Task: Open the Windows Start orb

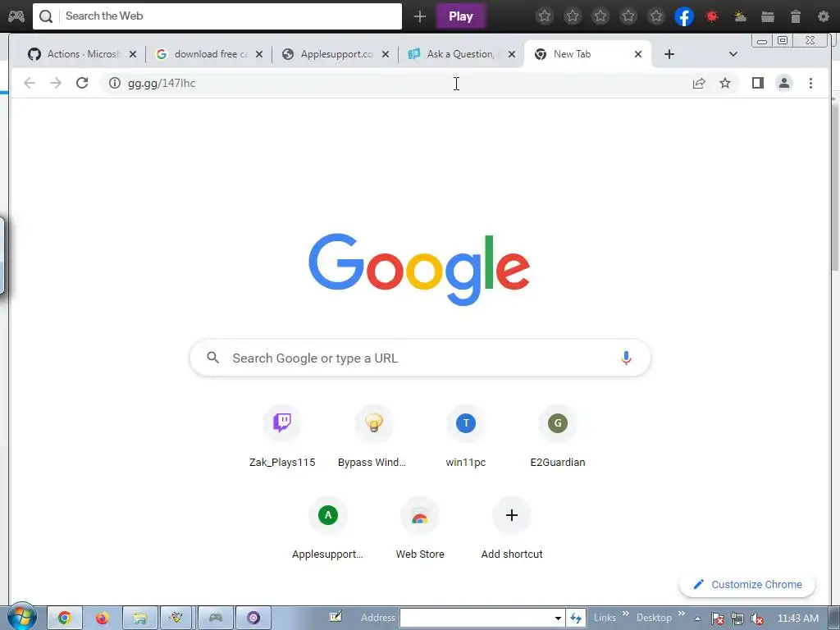Action: pyautogui.click(x=22, y=617)
